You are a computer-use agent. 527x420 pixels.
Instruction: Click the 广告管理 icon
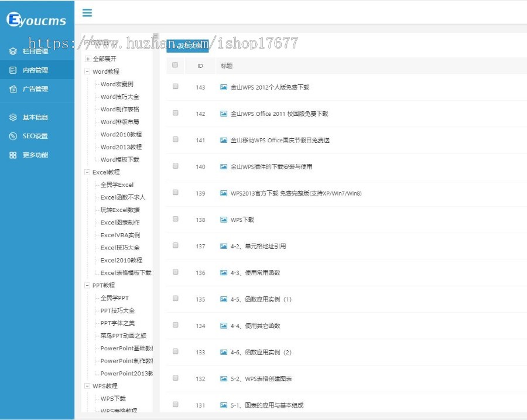[x=13, y=89]
